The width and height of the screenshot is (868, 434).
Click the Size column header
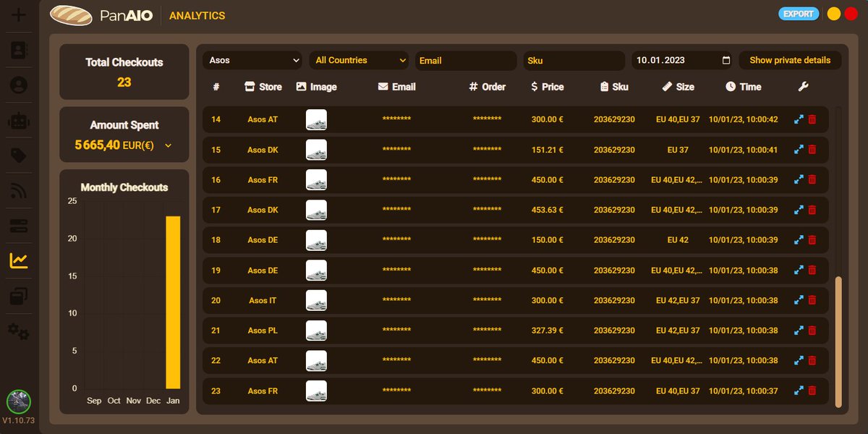tap(678, 87)
